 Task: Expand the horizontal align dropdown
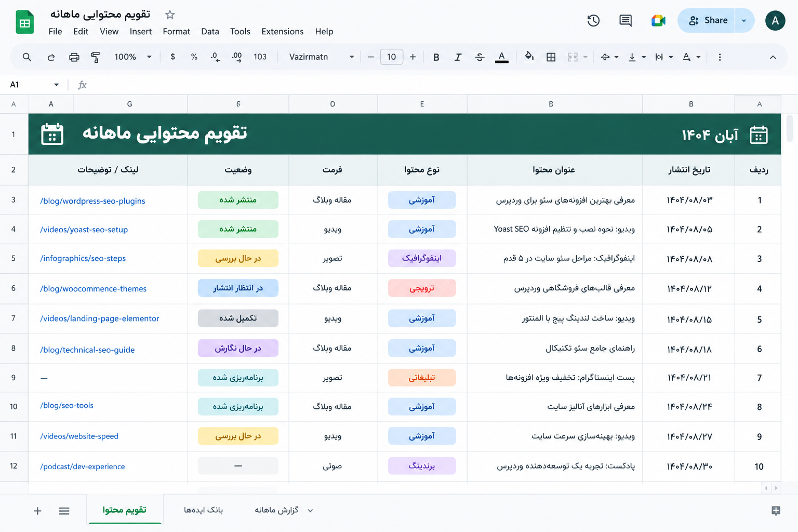coord(610,57)
